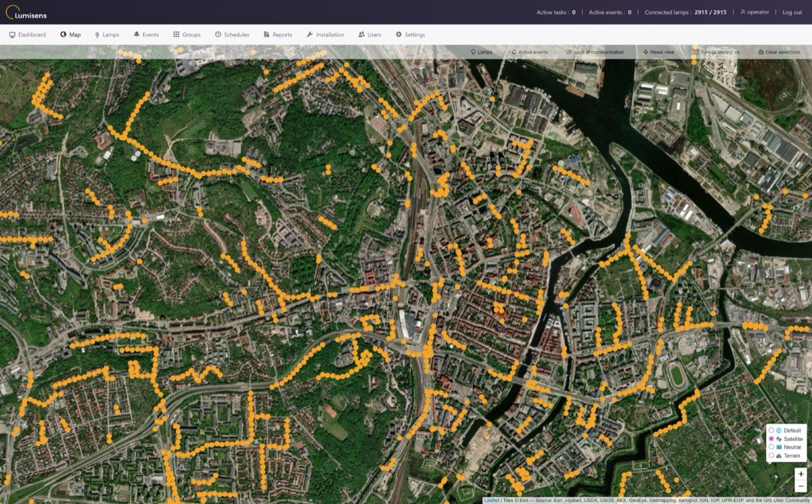The width and height of the screenshot is (812, 504).
Task: Clear selections on the map
Action: click(779, 52)
